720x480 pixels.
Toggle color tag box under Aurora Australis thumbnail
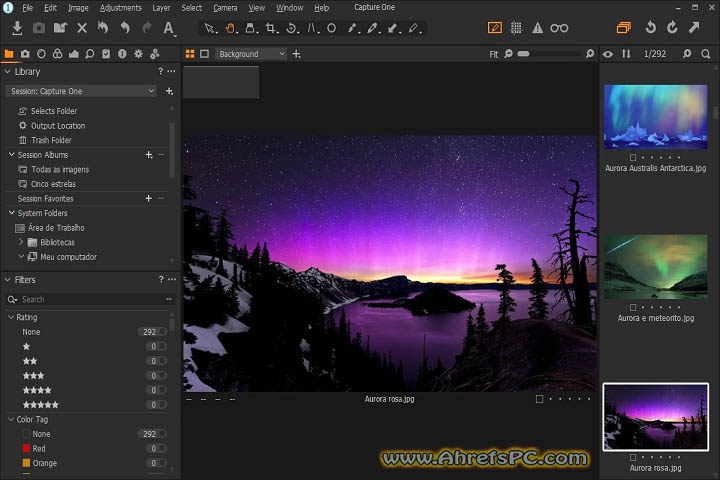(x=633, y=158)
